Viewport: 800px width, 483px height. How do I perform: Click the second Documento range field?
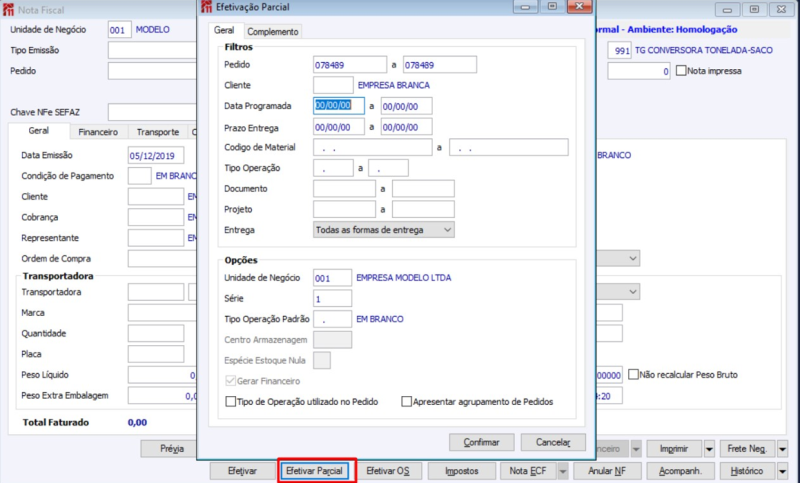point(423,189)
